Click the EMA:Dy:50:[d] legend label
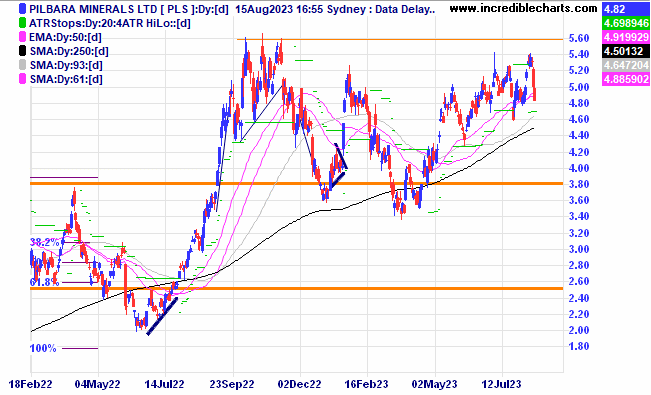This screenshot has width=651, height=395. 65,37
